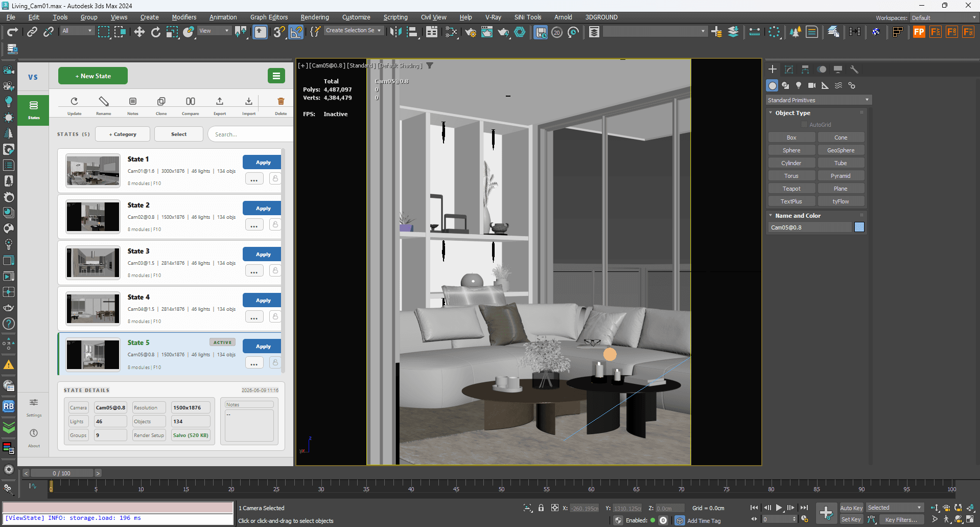The image size is (980, 527).
Task: Click the Mirror tool in main toolbar
Action: coord(395,32)
